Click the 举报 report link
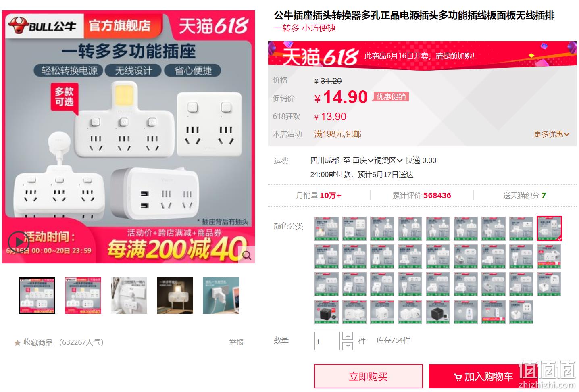The height and width of the screenshot is (392, 579). [x=236, y=342]
